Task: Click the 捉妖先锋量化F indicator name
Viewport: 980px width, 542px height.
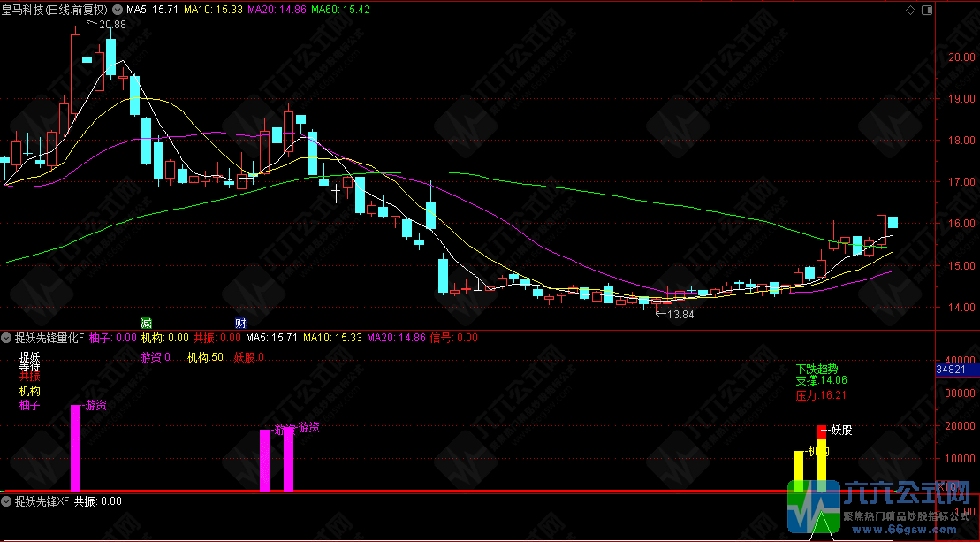Action: click(x=49, y=338)
